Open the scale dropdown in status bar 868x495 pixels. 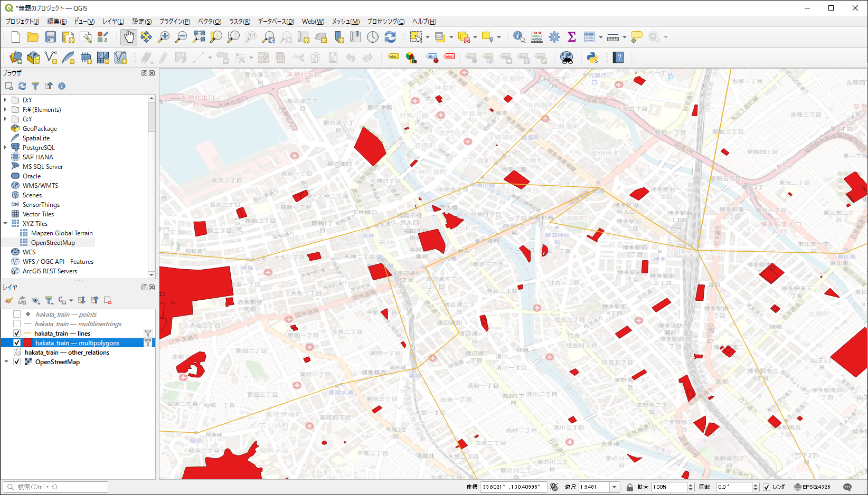point(614,487)
